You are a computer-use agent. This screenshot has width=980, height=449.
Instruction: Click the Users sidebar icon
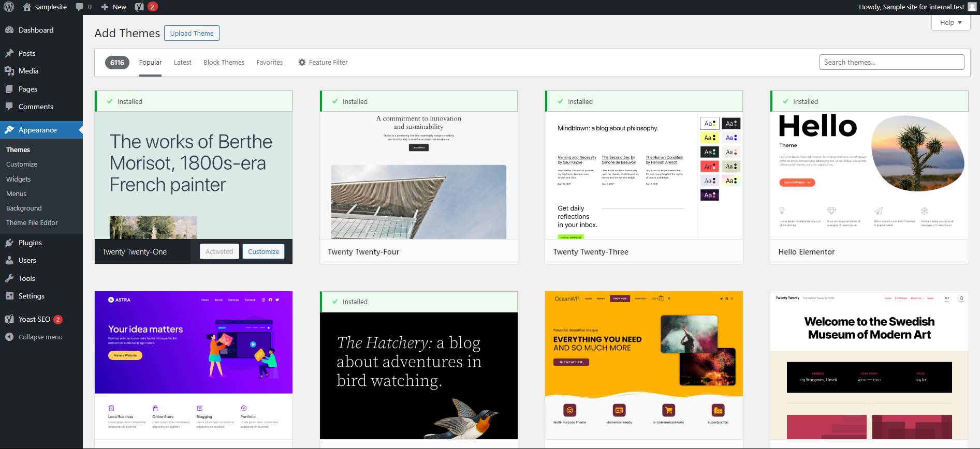(9, 260)
